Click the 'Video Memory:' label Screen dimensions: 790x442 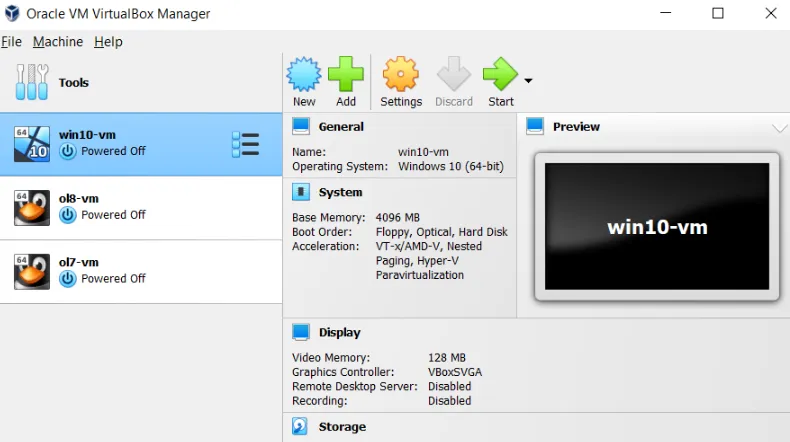331,357
